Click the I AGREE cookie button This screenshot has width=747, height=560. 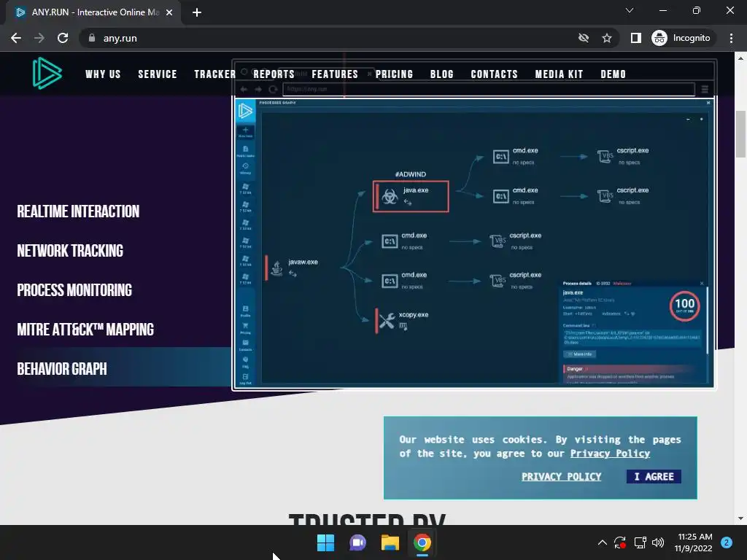[654, 477]
